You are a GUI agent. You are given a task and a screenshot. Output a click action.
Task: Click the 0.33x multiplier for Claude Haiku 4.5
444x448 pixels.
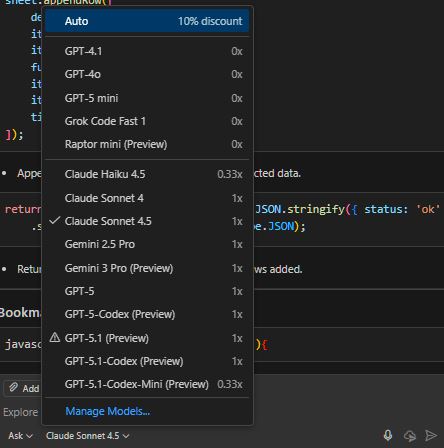click(x=230, y=174)
